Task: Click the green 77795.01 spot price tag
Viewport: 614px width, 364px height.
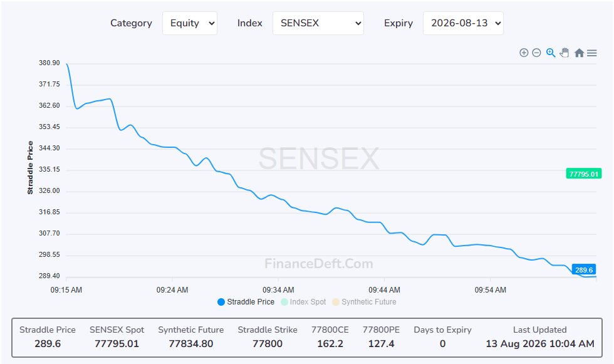Action: pos(583,174)
